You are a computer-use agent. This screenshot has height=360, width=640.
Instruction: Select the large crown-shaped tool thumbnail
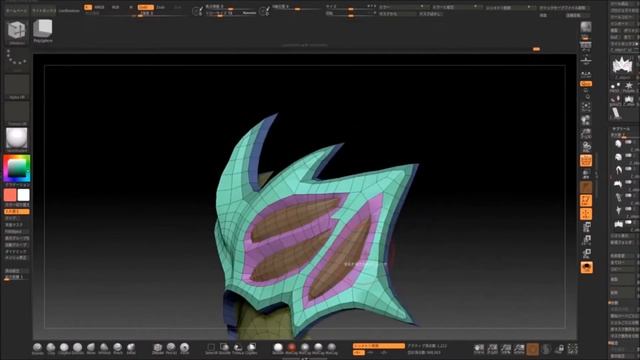[622, 66]
